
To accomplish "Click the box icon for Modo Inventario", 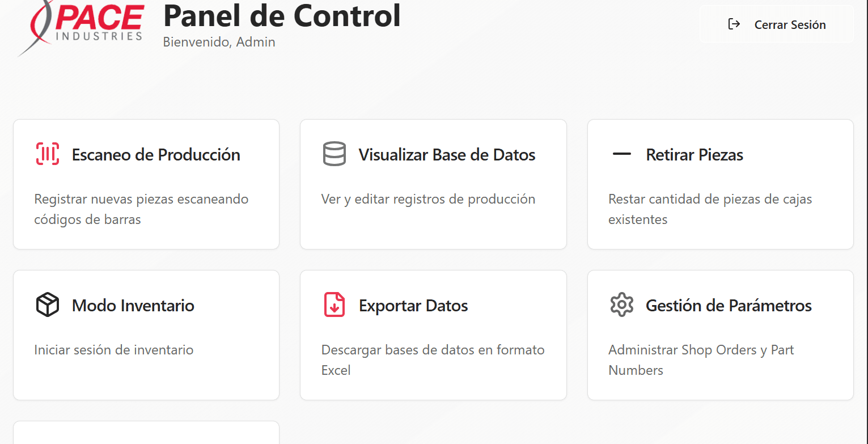I will pos(48,305).
